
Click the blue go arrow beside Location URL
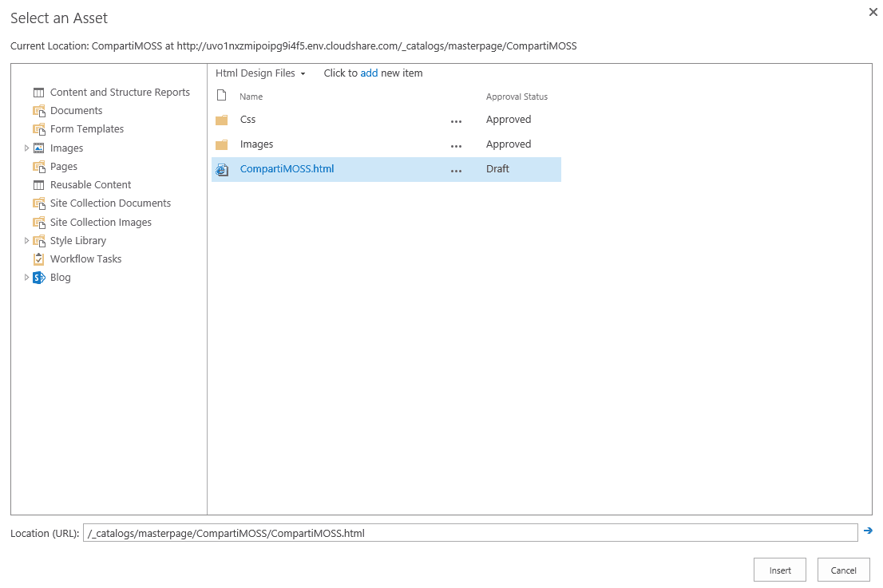click(868, 531)
